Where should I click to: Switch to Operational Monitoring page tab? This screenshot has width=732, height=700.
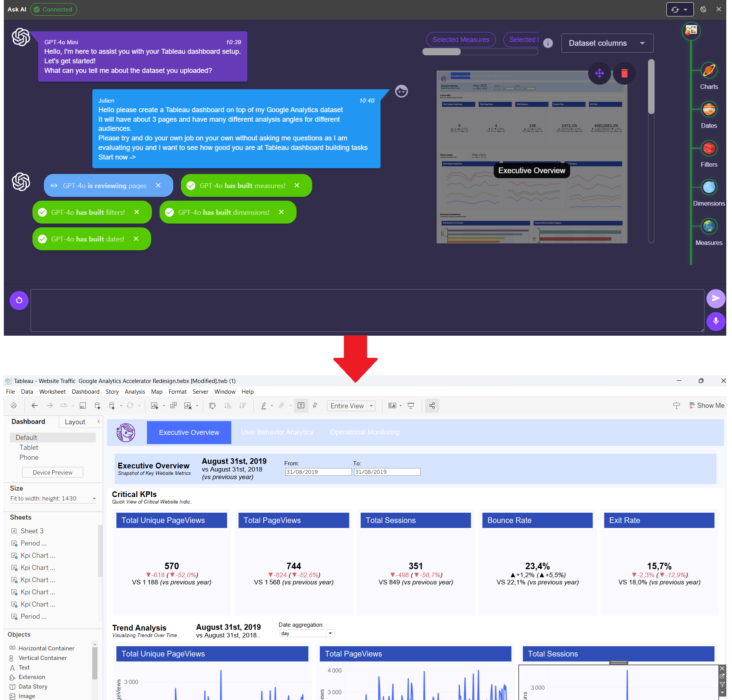tap(364, 432)
